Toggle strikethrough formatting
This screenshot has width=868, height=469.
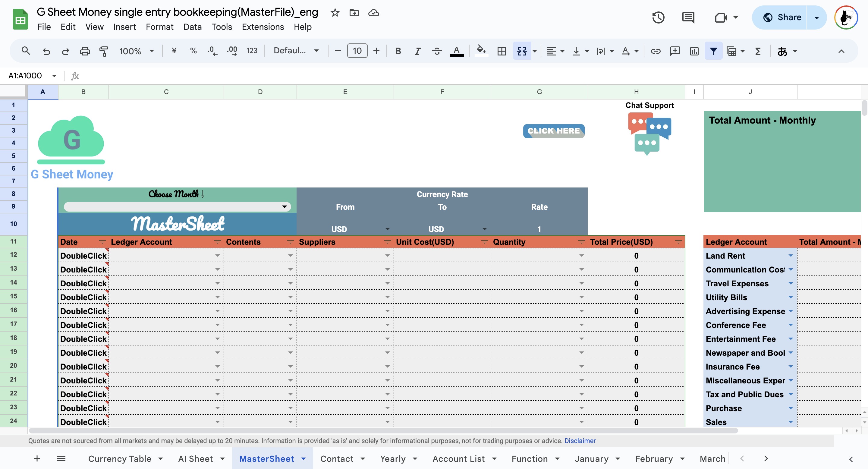pos(437,51)
